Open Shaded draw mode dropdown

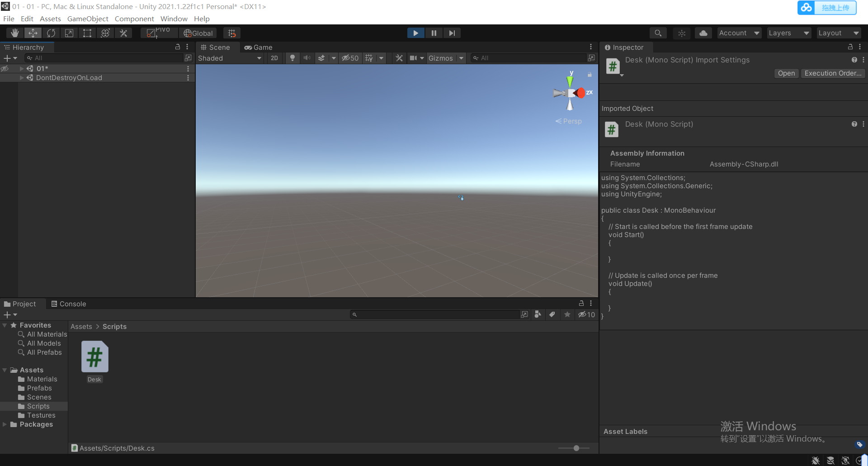(230, 58)
